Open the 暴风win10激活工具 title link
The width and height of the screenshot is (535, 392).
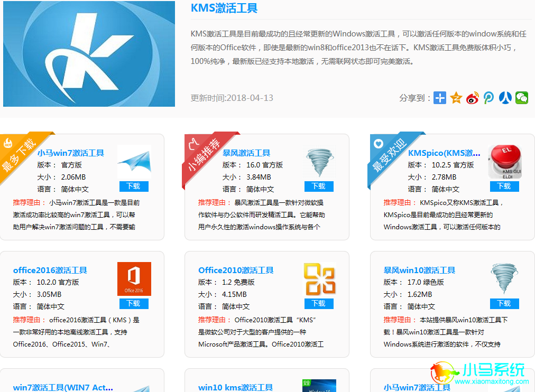click(419, 270)
